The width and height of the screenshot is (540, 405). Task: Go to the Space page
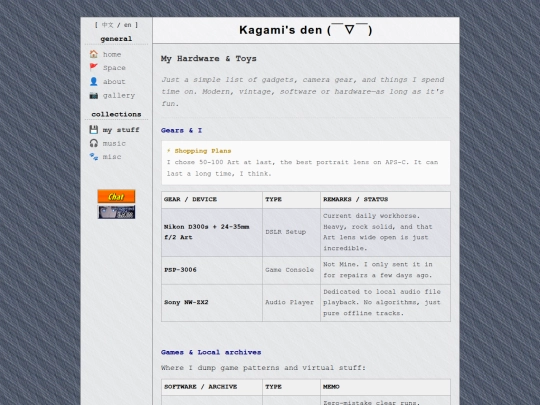coord(114,68)
